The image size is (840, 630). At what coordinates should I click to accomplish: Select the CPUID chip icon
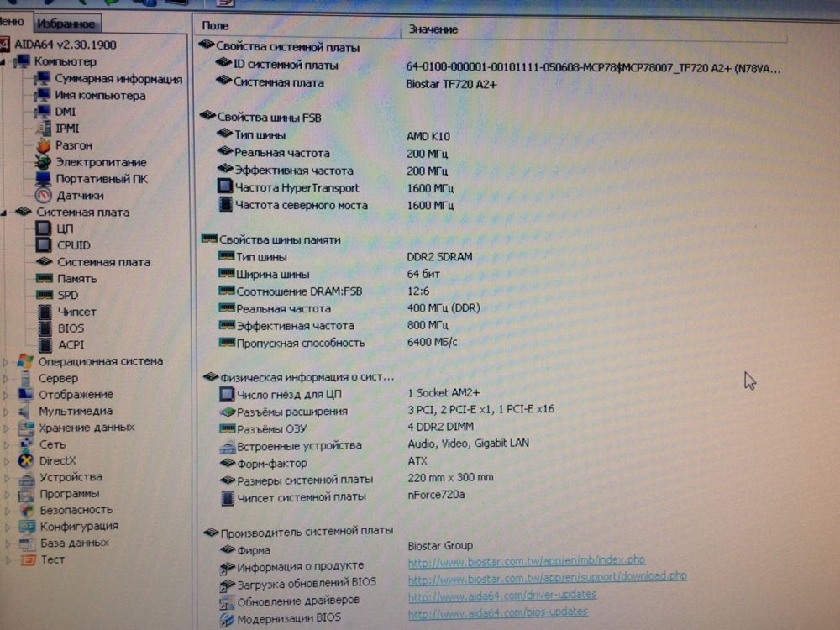coord(44,244)
